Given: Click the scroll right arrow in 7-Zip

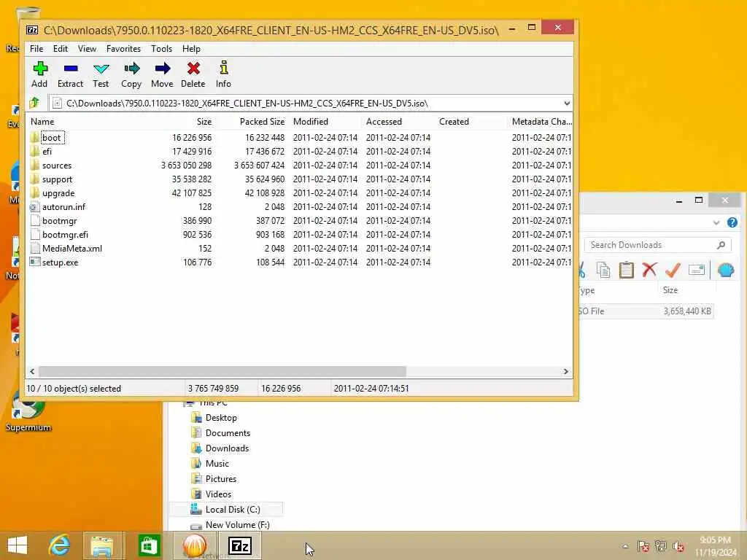Looking at the screenshot, I should (x=565, y=371).
